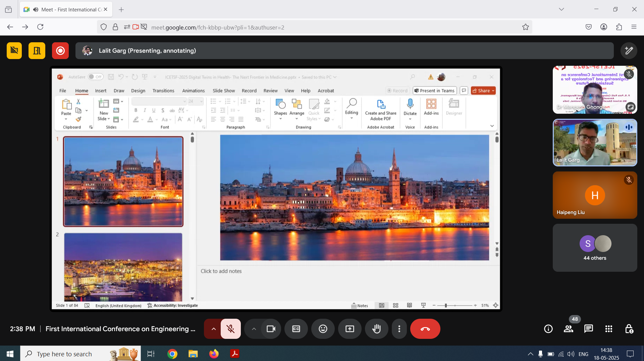
Task: Toggle the camera on or off
Action: (x=271, y=329)
